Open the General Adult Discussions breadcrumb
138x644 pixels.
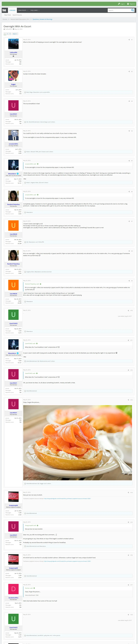[x=20, y=19]
